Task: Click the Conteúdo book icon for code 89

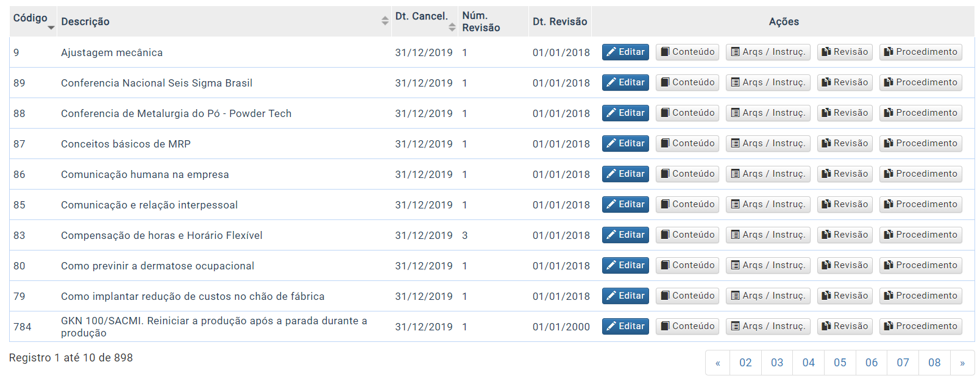Action: point(666,83)
